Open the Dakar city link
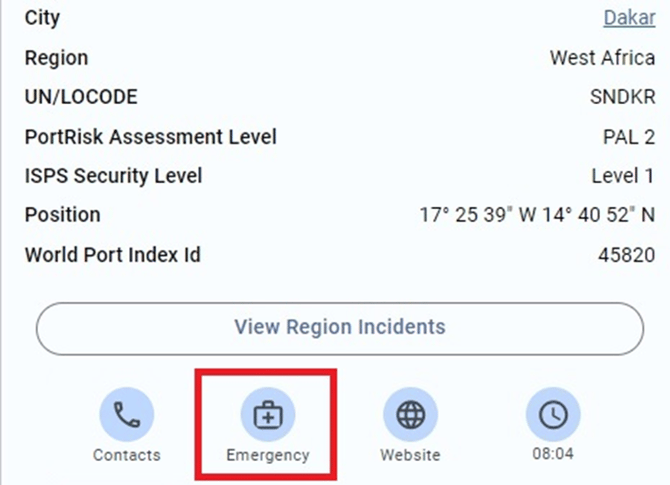The width and height of the screenshot is (670, 485). tap(629, 18)
